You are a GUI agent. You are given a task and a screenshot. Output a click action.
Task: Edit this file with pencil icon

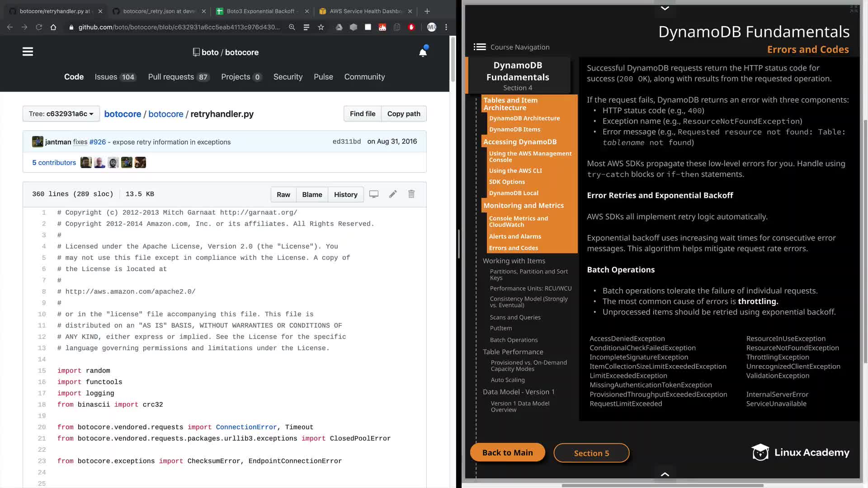(x=393, y=194)
